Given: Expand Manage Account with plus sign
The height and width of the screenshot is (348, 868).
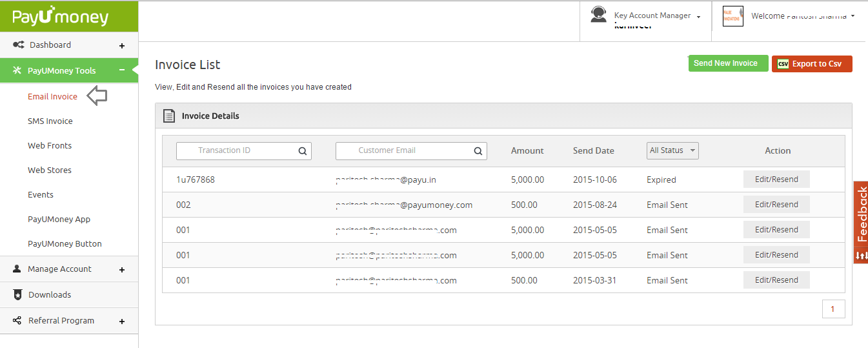Looking at the screenshot, I should tap(122, 270).
